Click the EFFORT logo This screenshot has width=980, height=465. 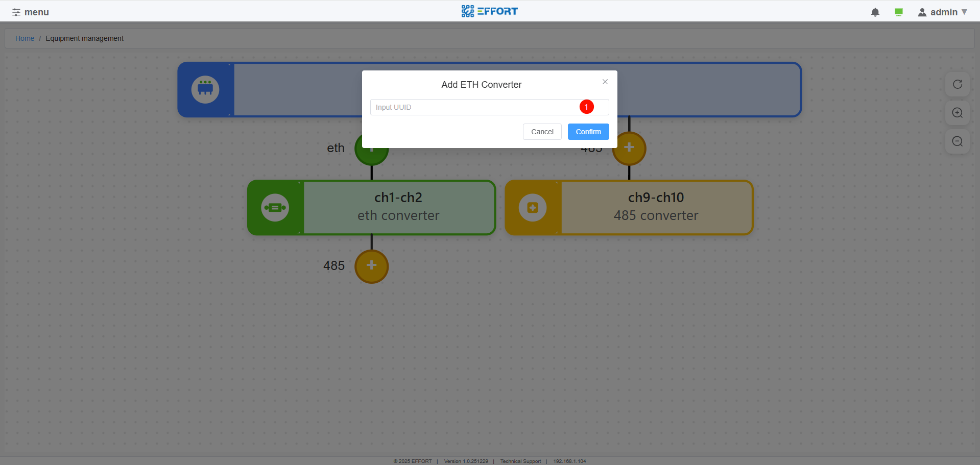click(489, 11)
